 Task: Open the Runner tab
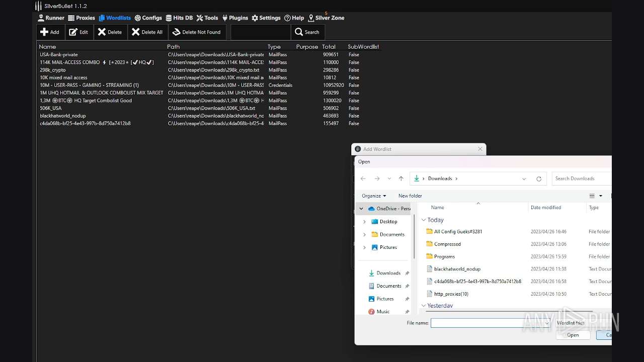coord(51,18)
